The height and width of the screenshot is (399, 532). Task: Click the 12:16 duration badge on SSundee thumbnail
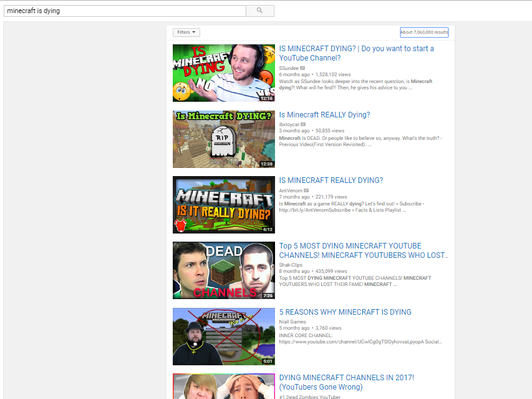267,99
